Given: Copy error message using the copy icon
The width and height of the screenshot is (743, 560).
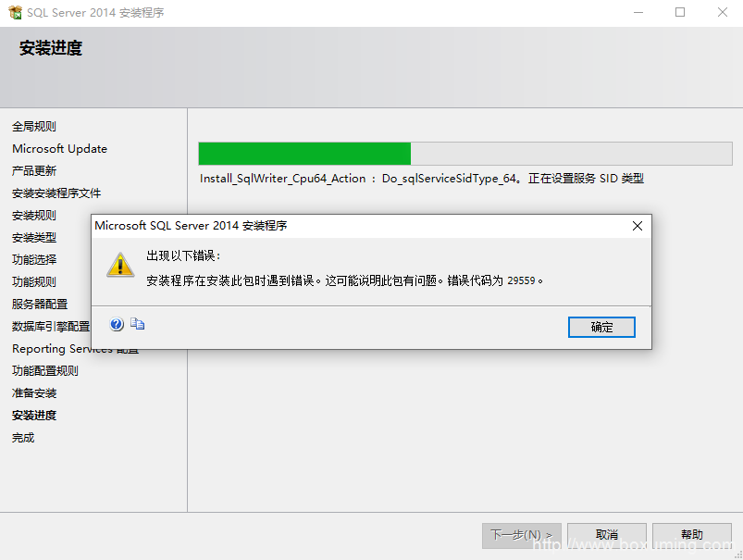Looking at the screenshot, I should pos(138,324).
